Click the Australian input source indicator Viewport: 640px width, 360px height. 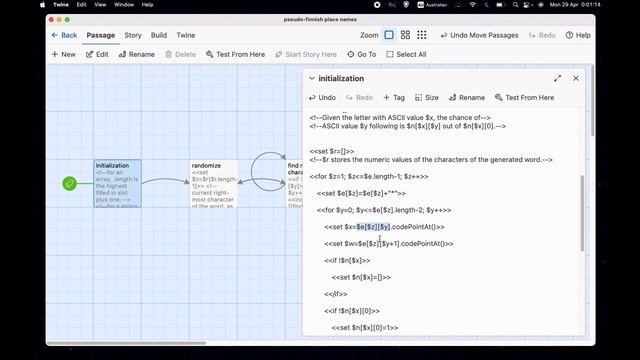(x=432, y=5)
